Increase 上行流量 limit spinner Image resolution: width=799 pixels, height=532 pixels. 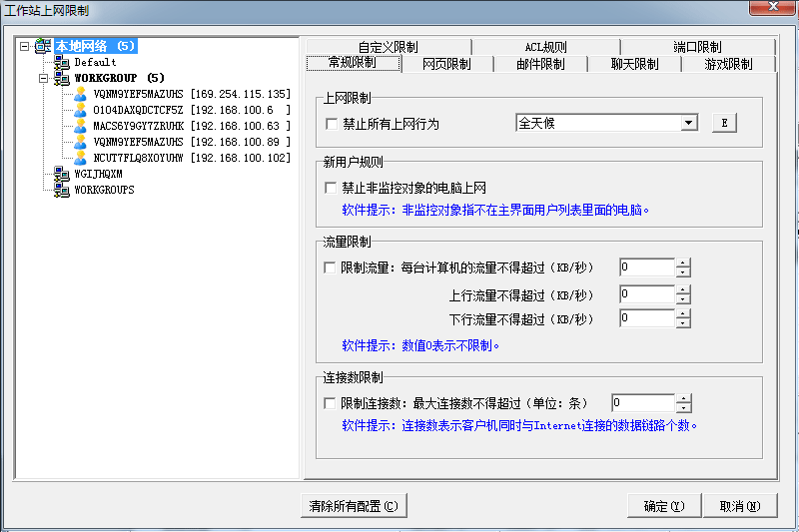pyautogui.click(x=683, y=289)
